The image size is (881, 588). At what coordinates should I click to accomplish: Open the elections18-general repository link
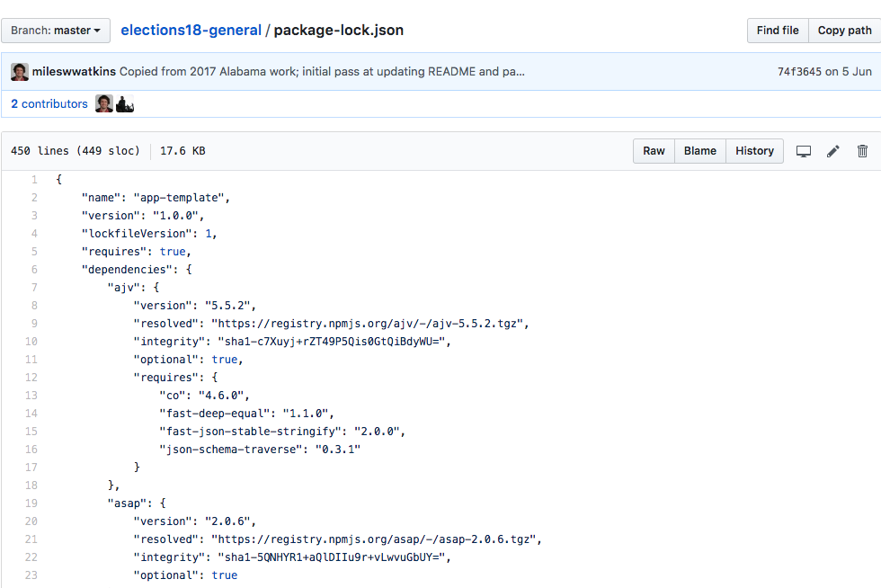(191, 31)
